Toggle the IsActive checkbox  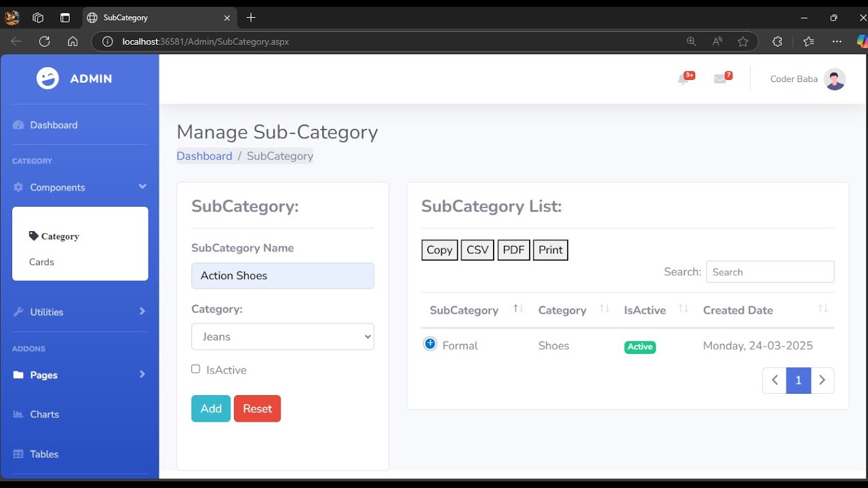click(x=195, y=369)
